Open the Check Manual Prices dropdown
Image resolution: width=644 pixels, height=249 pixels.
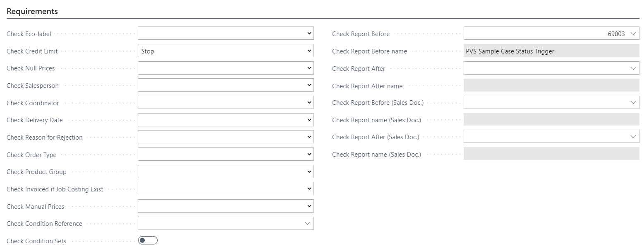[225, 206]
